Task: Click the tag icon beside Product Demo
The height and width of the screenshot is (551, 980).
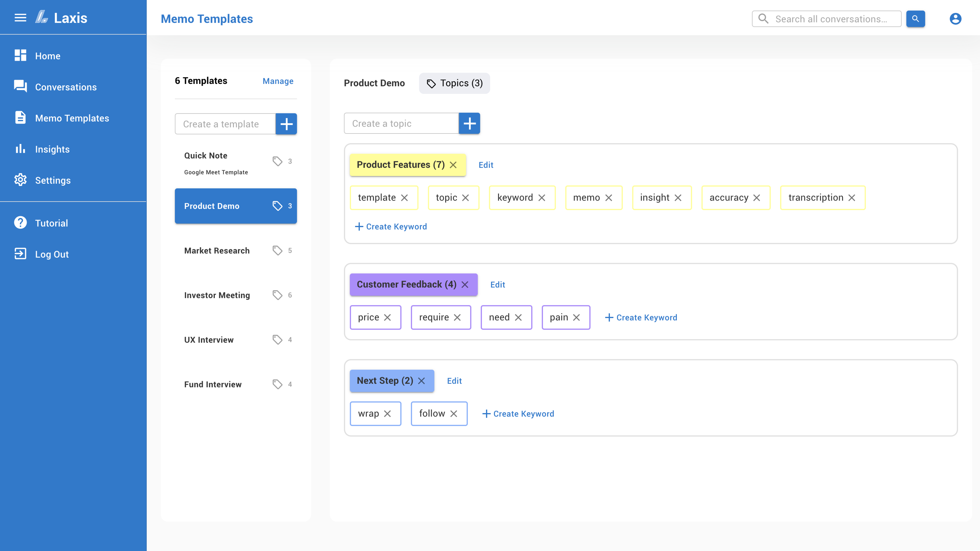Action: (x=277, y=206)
